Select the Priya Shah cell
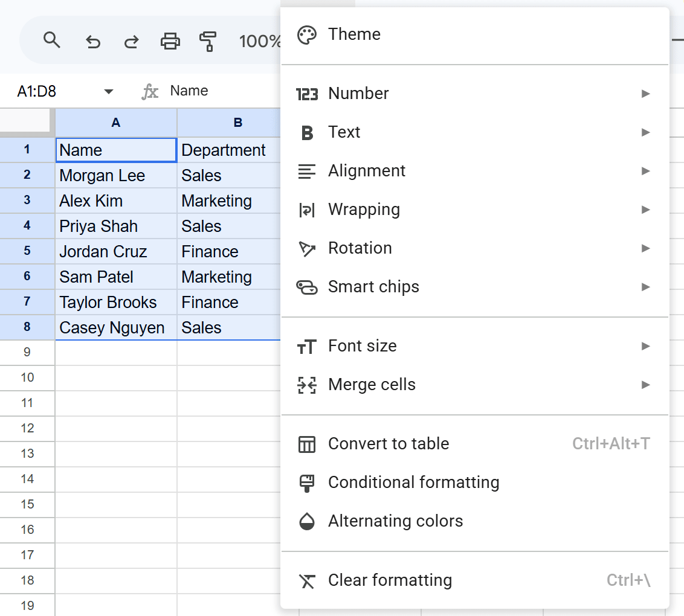Viewport: 684px width, 616px height. [116, 226]
